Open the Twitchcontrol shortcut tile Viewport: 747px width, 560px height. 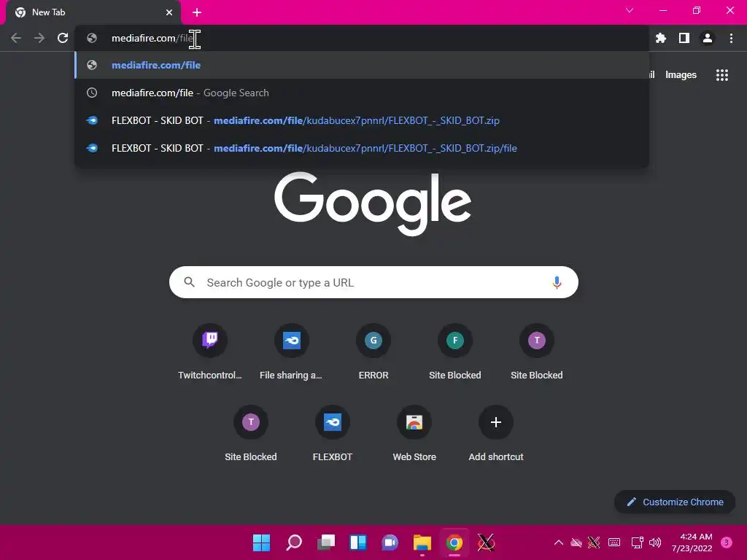click(x=210, y=352)
